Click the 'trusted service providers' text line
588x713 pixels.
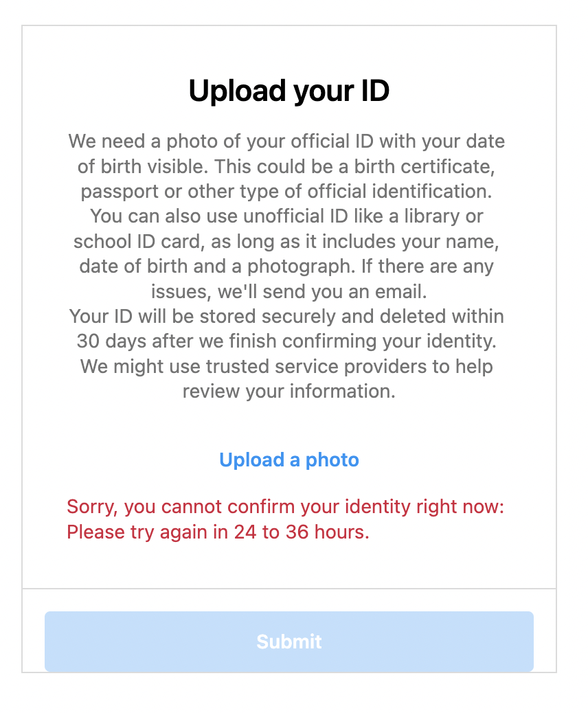(x=286, y=367)
